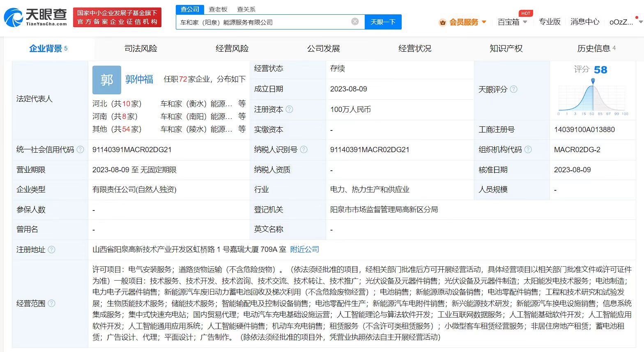Open 郭仲福 legal representative profile
This screenshot has height=352, width=644.
pyautogui.click(x=139, y=79)
